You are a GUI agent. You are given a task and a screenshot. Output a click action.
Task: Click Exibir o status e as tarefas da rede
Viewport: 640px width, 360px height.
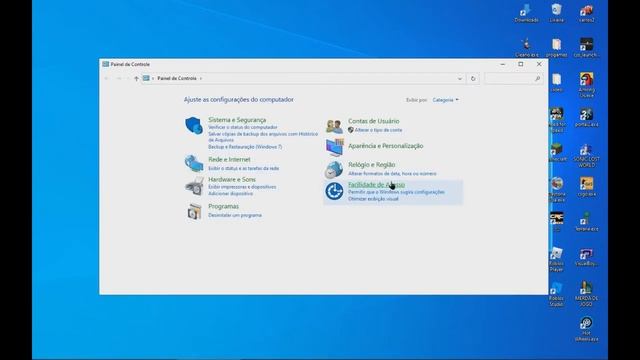[244, 169]
